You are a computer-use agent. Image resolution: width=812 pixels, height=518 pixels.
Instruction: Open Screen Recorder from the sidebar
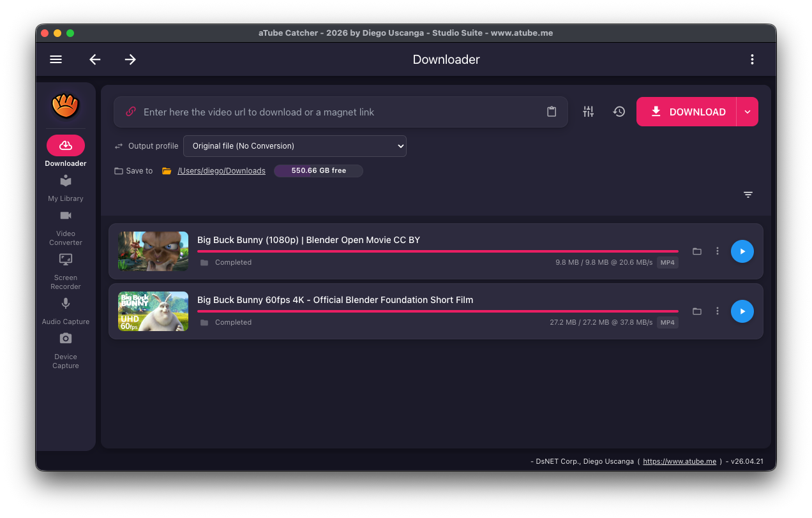coord(66,272)
